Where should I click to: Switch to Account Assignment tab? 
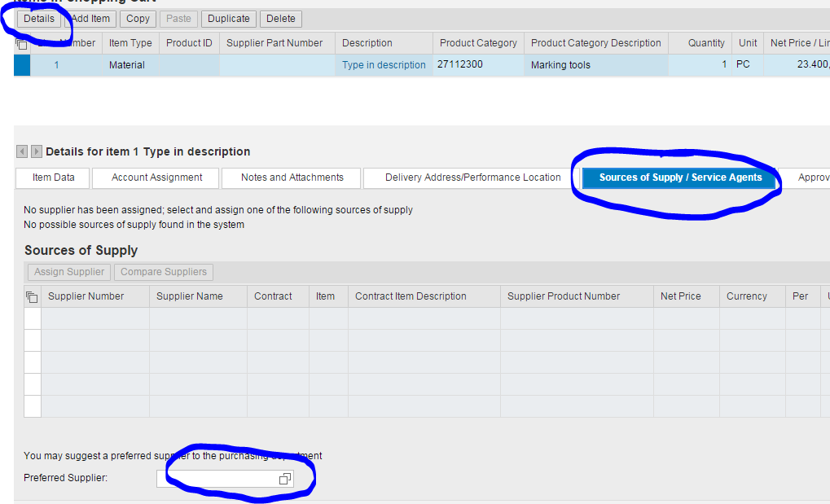click(156, 177)
